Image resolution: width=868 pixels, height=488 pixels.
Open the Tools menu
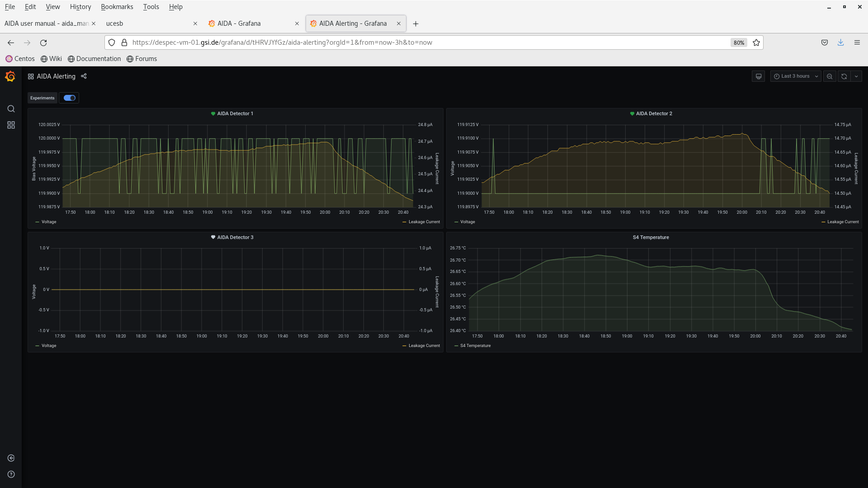[151, 7]
